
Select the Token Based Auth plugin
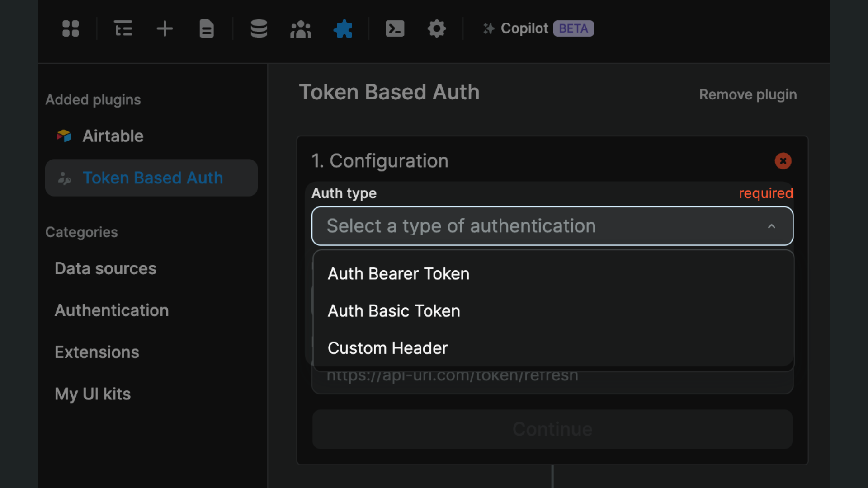[x=152, y=178]
